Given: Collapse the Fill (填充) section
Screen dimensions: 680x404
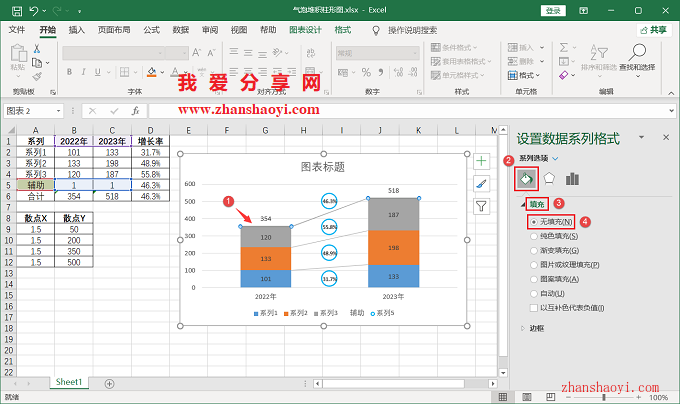Looking at the screenshot, I should [x=523, y=204].
